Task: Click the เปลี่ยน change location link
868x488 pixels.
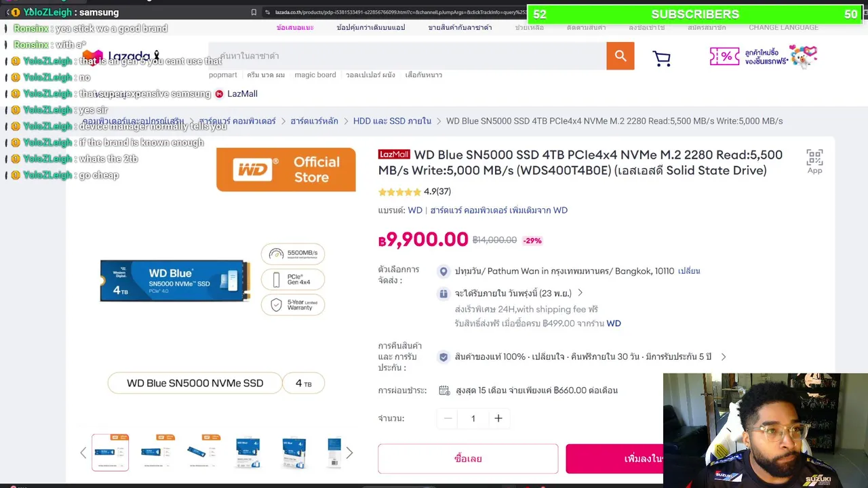Action: (689, 271)
